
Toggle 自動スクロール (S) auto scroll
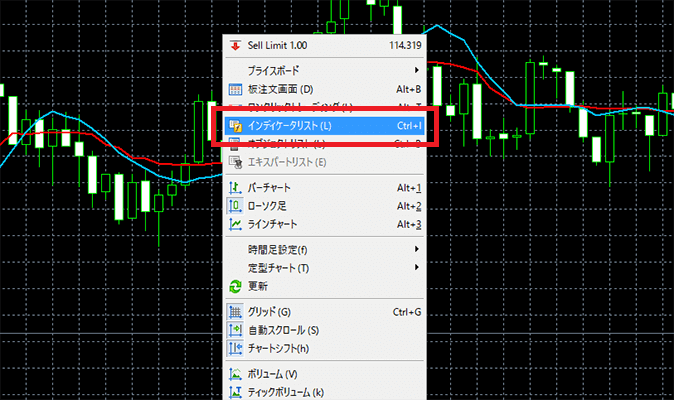point(325,330)
